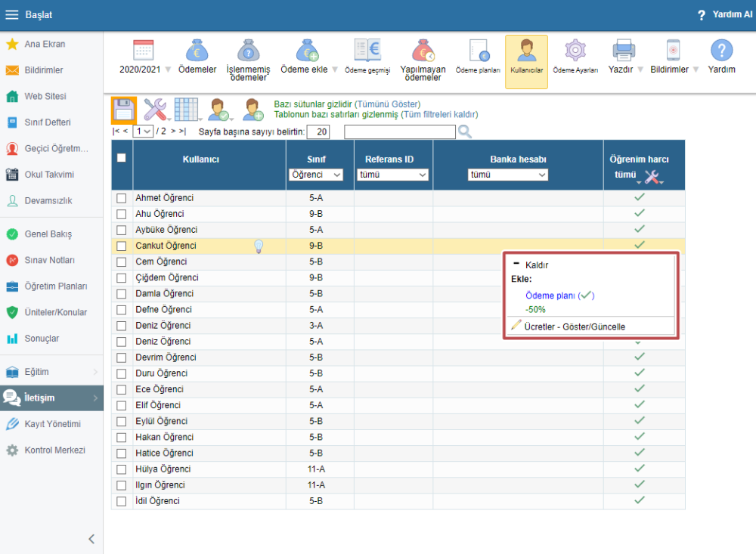Choose Kaldır in the popup menu
This screenshot has width=756, height=554.
[536, 265]
